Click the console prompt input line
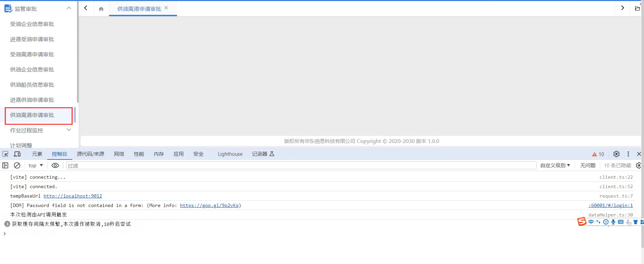The height and width of the screenshot is (264, 644). tap(321, 234)
